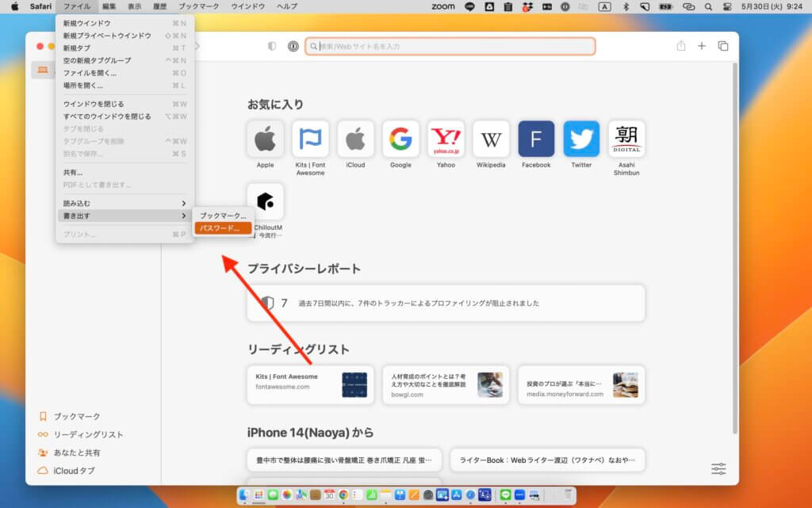Open the Yahoo favorite
The width and height of the screenshot is (812, 508).
coord(446,139)
